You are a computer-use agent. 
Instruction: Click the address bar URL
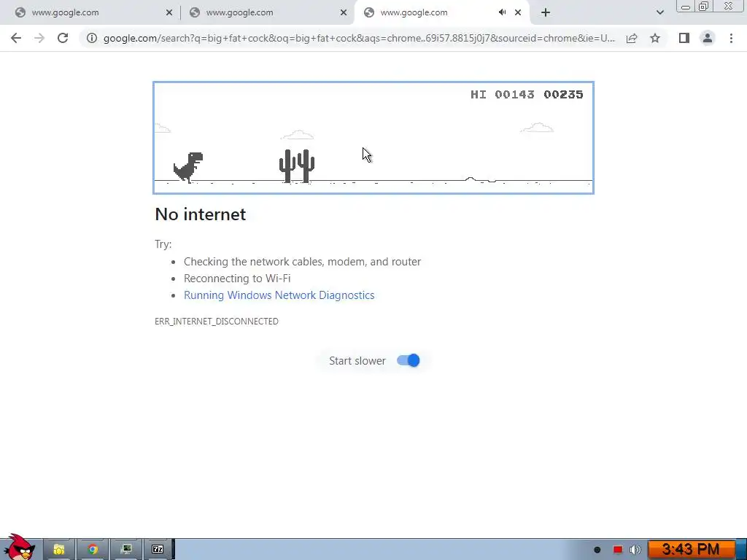(359, 38)
